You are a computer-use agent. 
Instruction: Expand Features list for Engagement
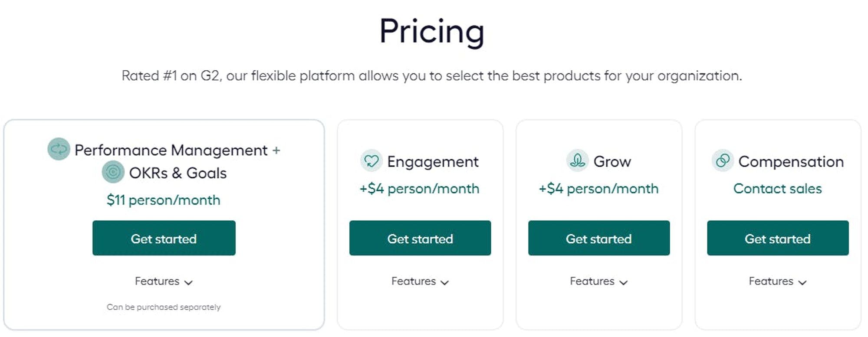420,281
